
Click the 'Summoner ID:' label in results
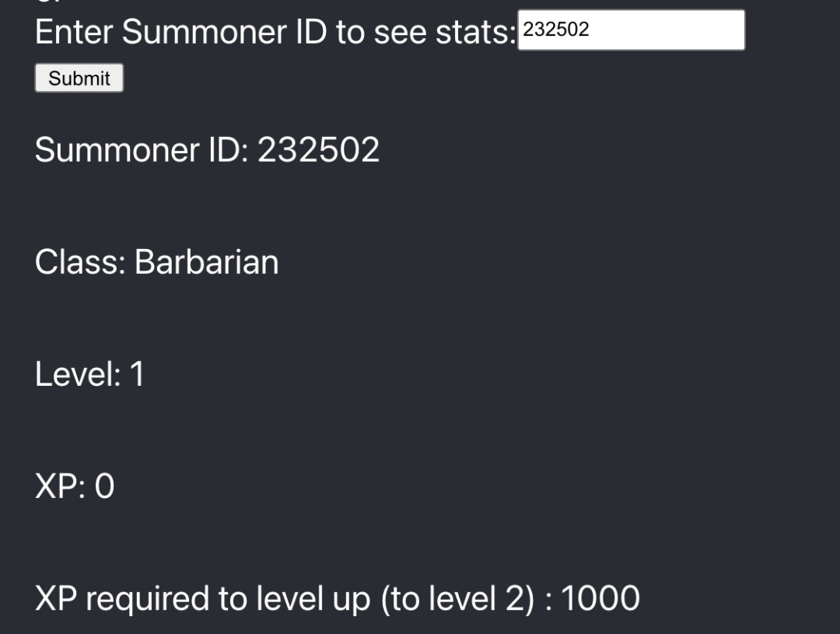(x=142, y=149)
